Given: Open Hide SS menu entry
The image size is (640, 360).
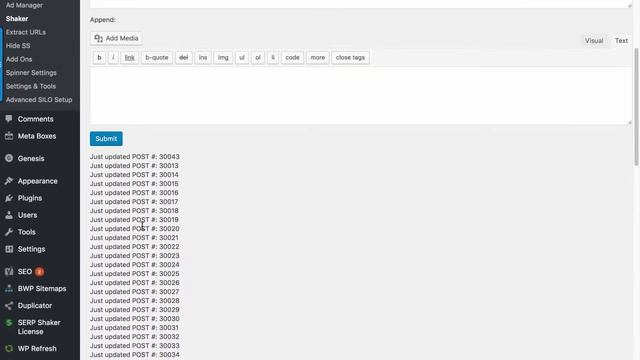Looking at the screenshot, I should pyautogui.click(x=18, y=46).
